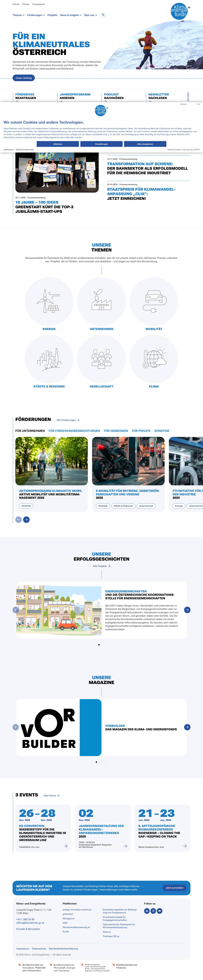The height and width of the screenshot is (980, 203).
Task: Switch to Für Private tab
Action: pos(141,431)
